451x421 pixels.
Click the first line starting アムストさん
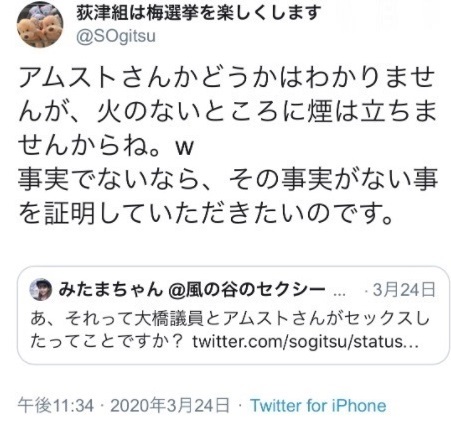(x=227, y=78)
